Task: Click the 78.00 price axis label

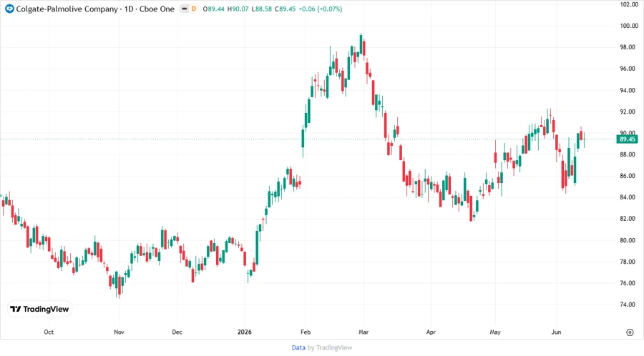Action: click(627, 262)
